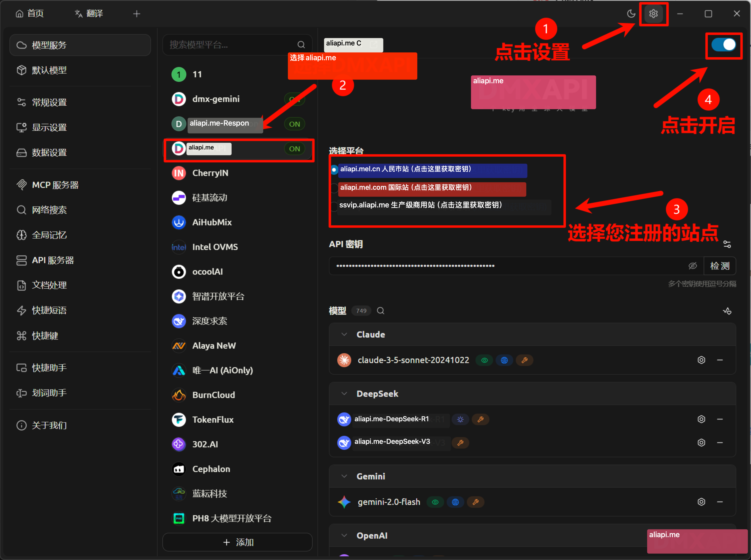Click the magnifier in the provider search box

coord(301,45)
